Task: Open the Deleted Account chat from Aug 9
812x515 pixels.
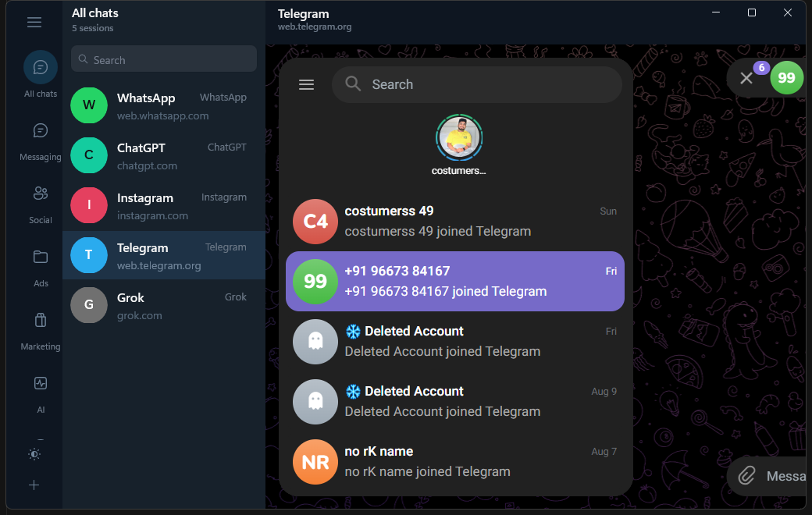Action: [455, 402]
